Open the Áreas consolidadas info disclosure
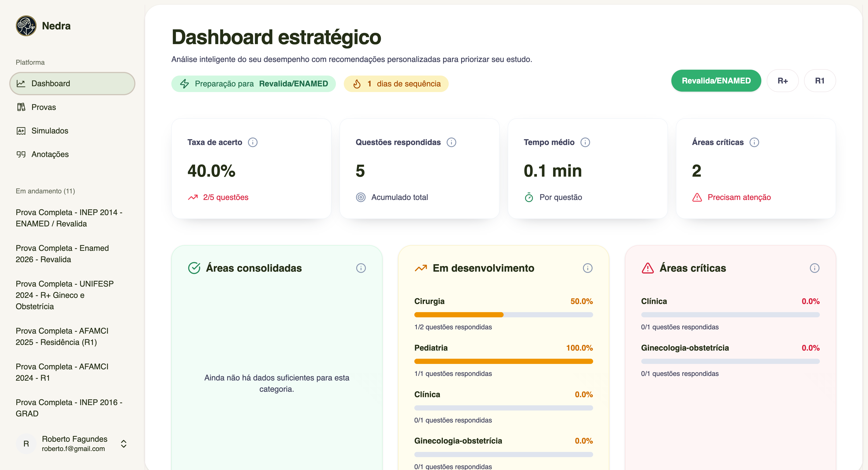The height and width of the screenshot is (470, 868). pos(361,268)
